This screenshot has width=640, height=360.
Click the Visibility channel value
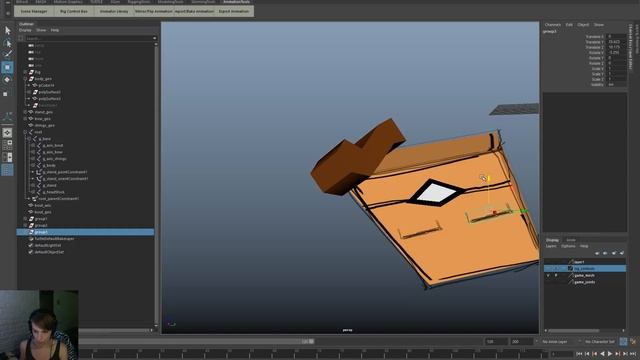(x=616, y=84)
